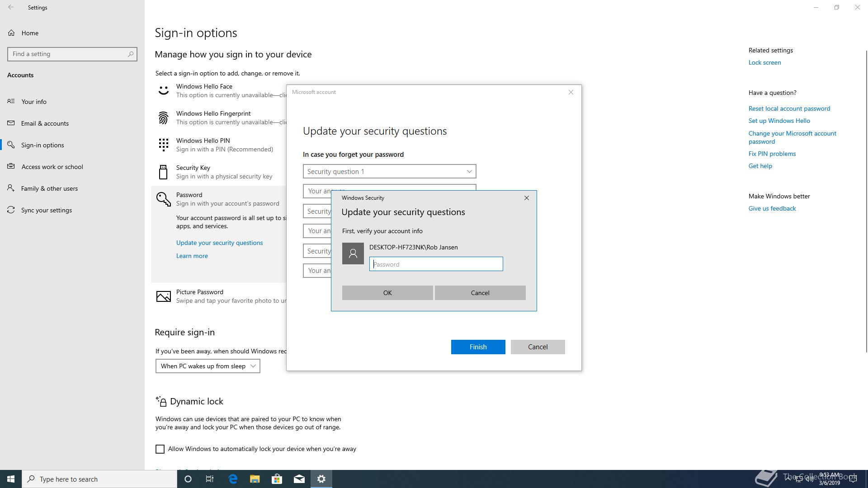Click the Sync your settings icon
This screenshot has width=868, height=488.
[x=11, y=210]
